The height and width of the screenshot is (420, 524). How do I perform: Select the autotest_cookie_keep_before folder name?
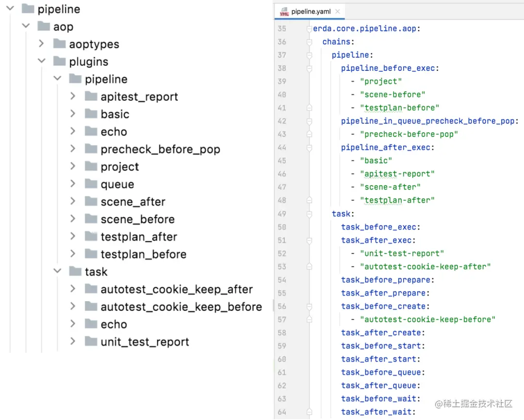(181, 307)
